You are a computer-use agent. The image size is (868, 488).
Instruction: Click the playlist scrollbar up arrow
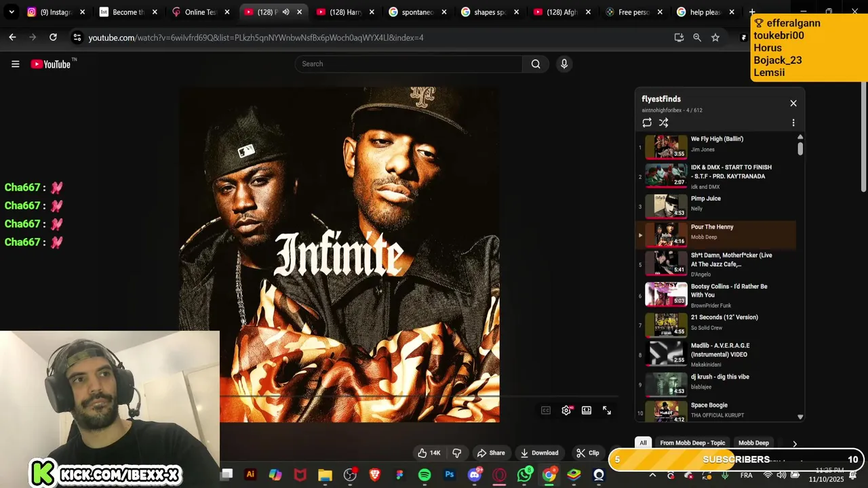[x=800, y=137]
